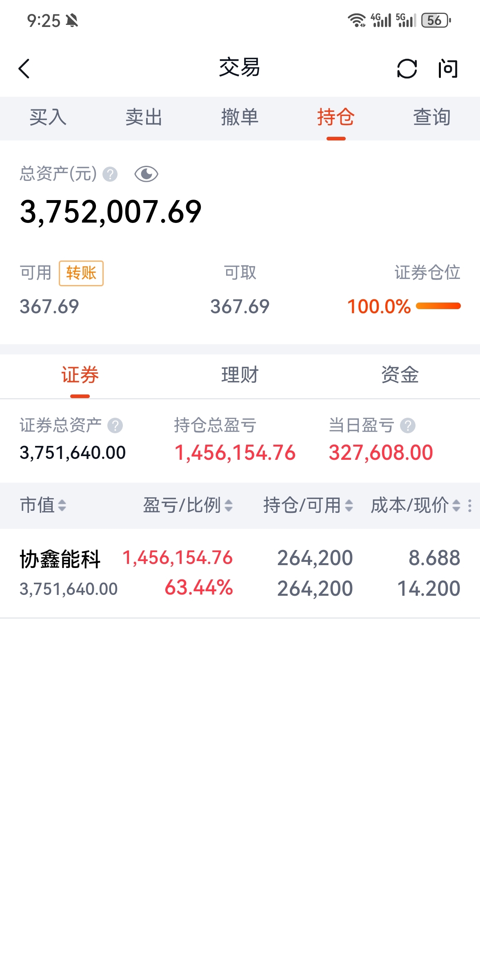This screenshot has height=980, width=480.
Task: Tap help icon beside 证券总资产
Action: click(x=115, y=425)
